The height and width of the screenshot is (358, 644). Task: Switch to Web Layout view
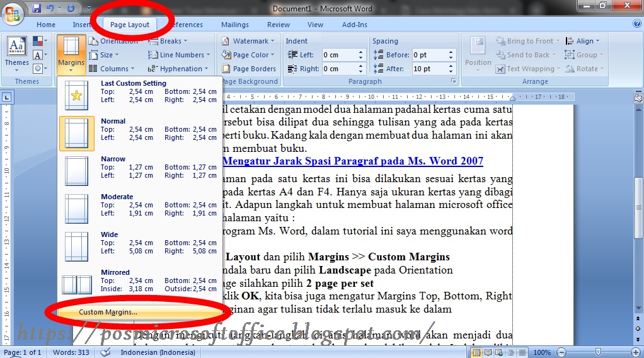(x=499, y=352)
